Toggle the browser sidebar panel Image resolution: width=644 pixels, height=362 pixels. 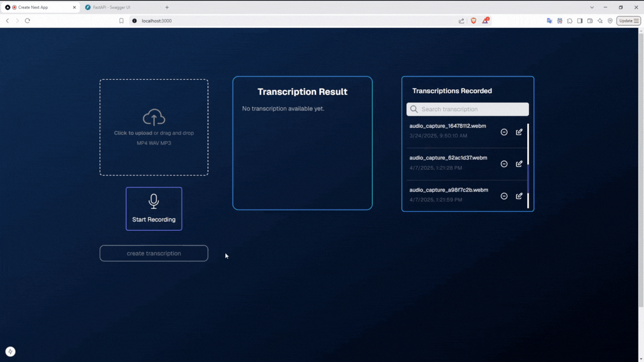click(x=580, y=21)
